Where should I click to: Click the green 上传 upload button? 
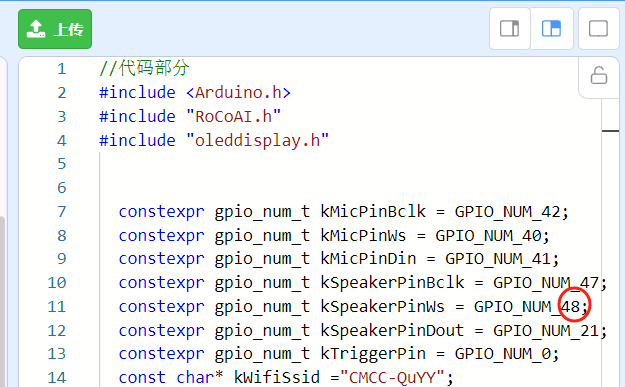[x=55, y=29]
